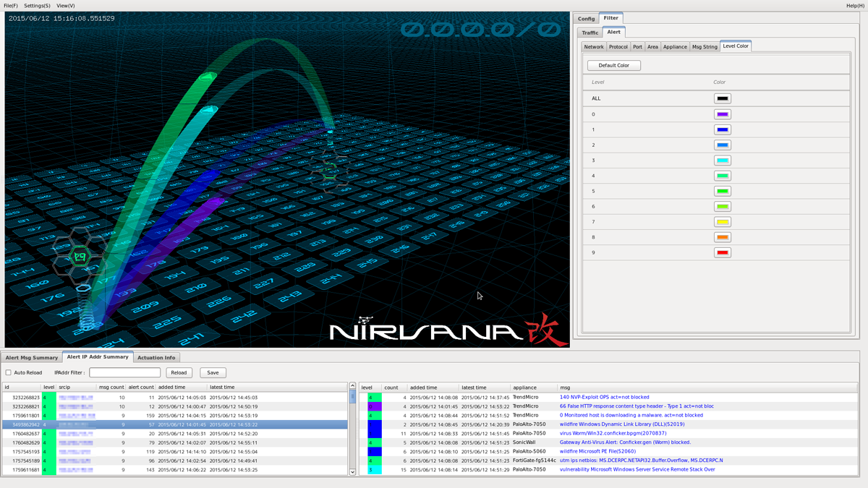Open the '66 False HTTP response' message
The height and width of the screenshot is (488, 868).
click(637, 406)
